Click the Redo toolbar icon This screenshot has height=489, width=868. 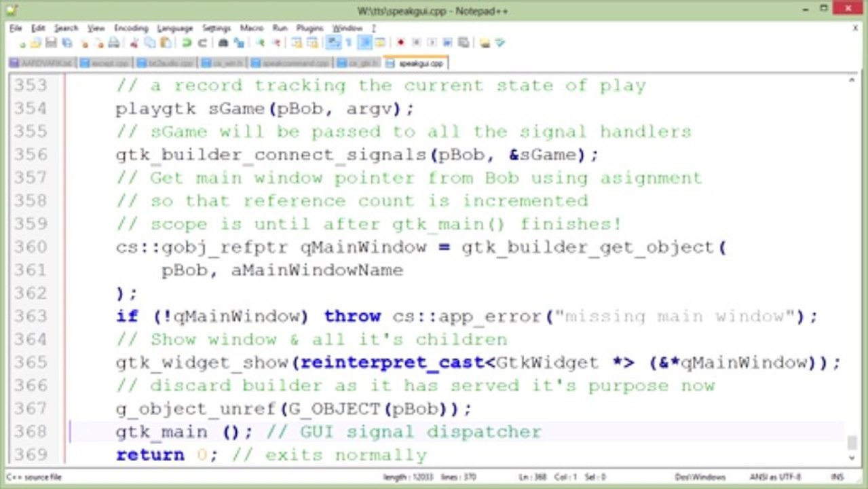[x=202, y=43]
